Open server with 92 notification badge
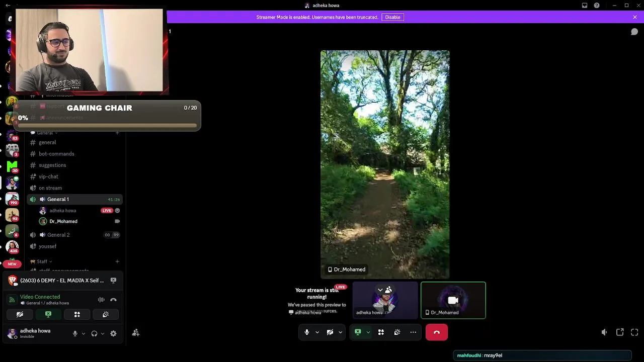Screen dimensions: 644x362 12,215
